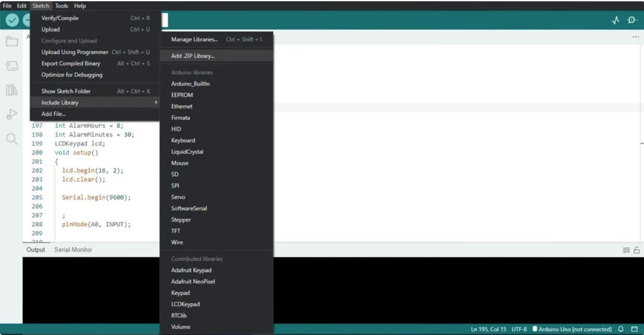Open the Serial Plotter waveform icon
The width and height of the screenshot is (644, 335).
point(615,20)
